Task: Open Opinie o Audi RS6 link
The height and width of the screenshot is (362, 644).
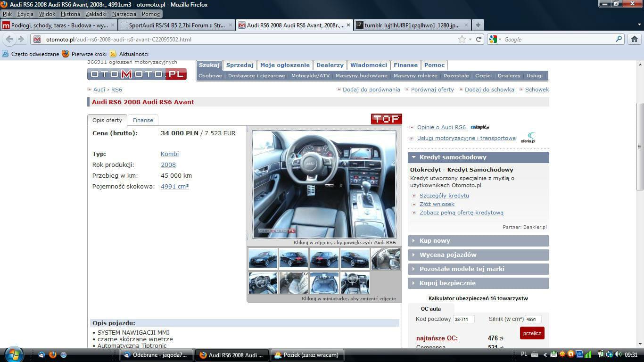Action: click(x=441, y=127)
